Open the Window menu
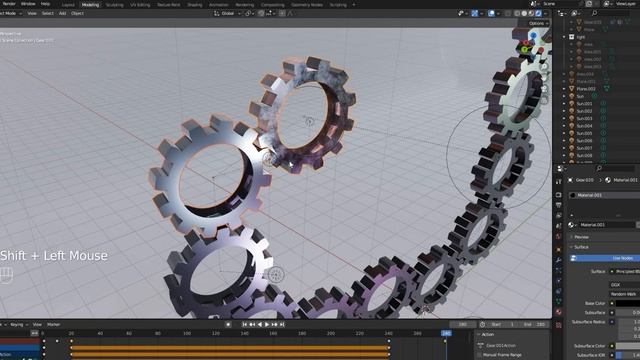Viewport: 640px width, 360px height. [28, 4]
